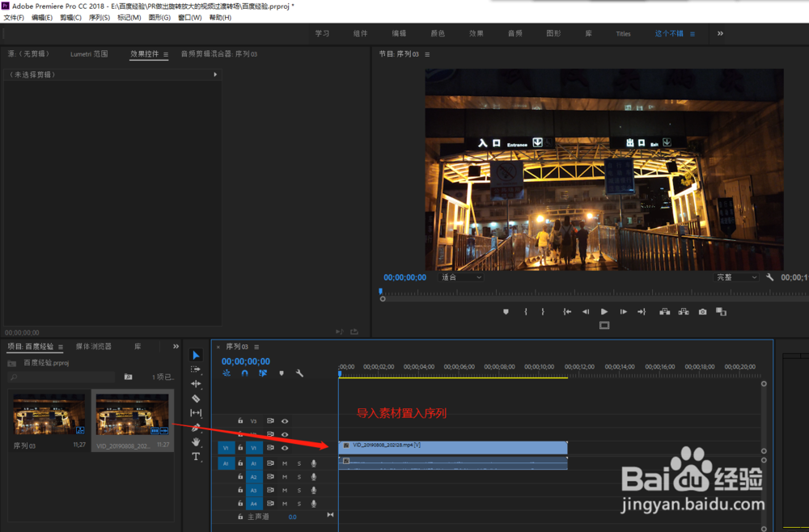Open 文件(F) menu
809x532 pixels.
tap(14, 18)
